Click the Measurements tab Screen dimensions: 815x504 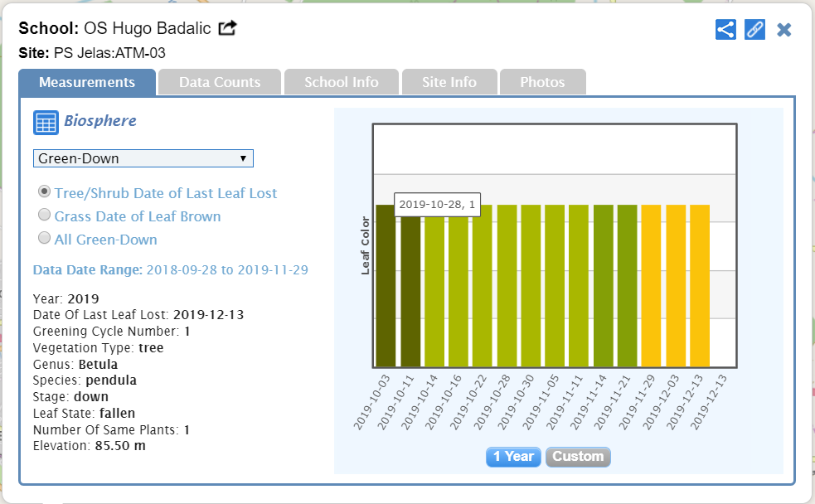(87, 82)
